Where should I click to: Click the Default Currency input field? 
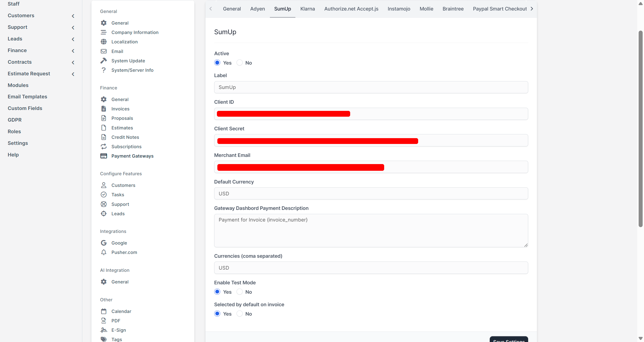pyautogui.click(x=371, y=194)
